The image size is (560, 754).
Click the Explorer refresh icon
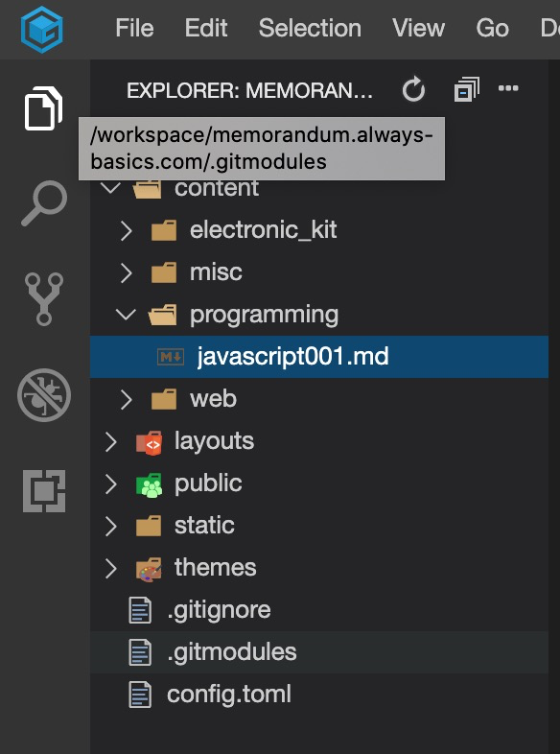(413, 89)
